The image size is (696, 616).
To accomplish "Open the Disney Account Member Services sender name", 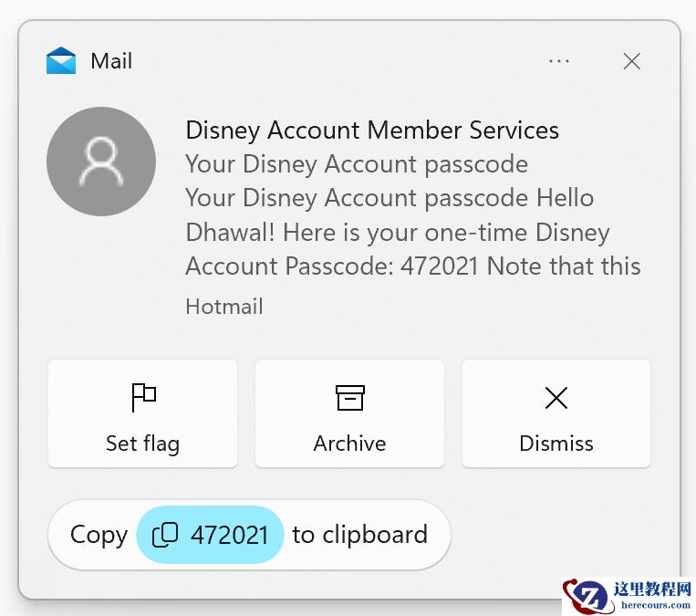I will tap(372, 130).
